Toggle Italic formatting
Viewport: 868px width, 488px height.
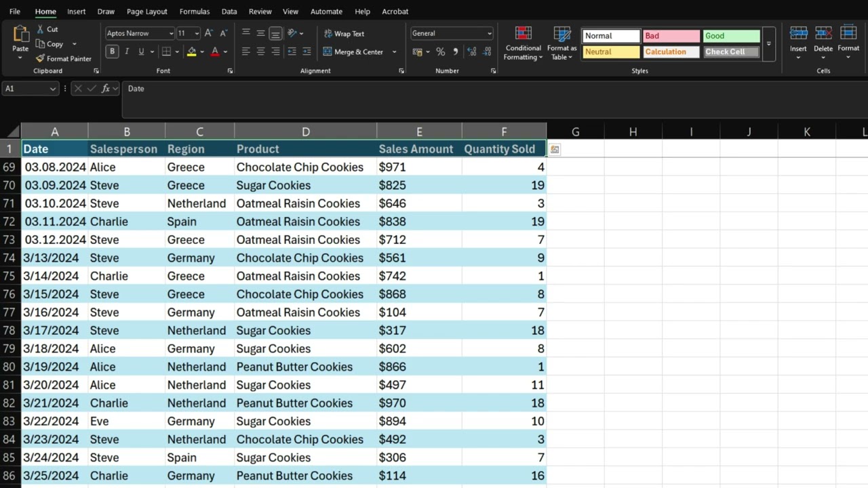pyautogui.click(x=126, y=52)
